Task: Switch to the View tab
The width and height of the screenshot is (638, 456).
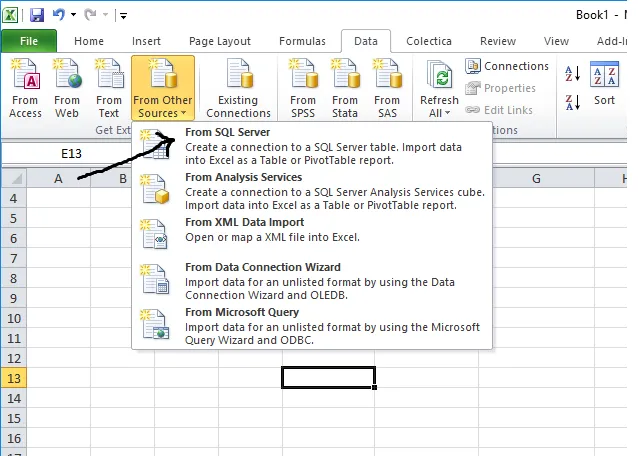Action: tap(556, 41)
